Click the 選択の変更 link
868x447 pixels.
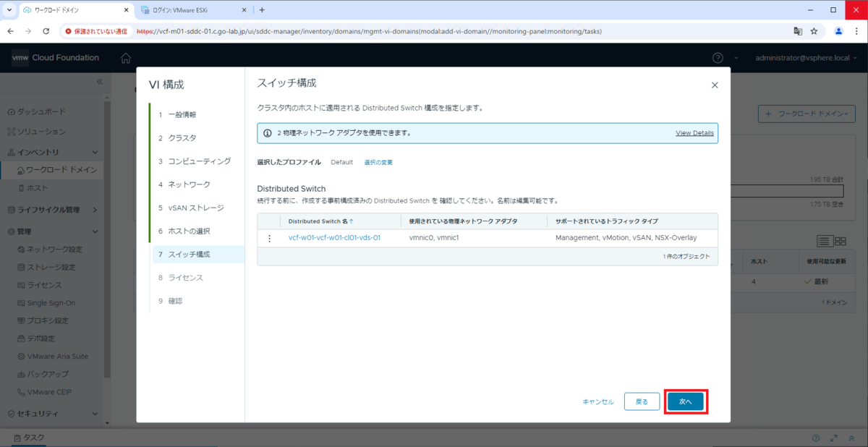coord(378,162)
